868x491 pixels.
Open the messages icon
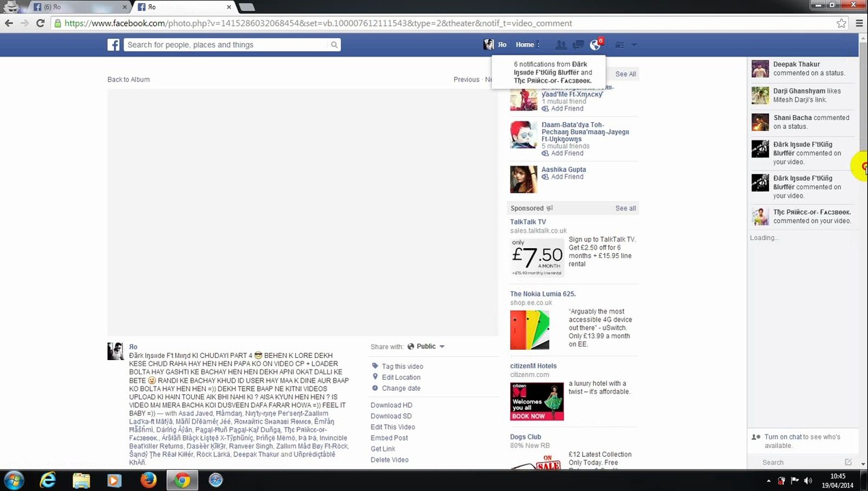[578, 45]
